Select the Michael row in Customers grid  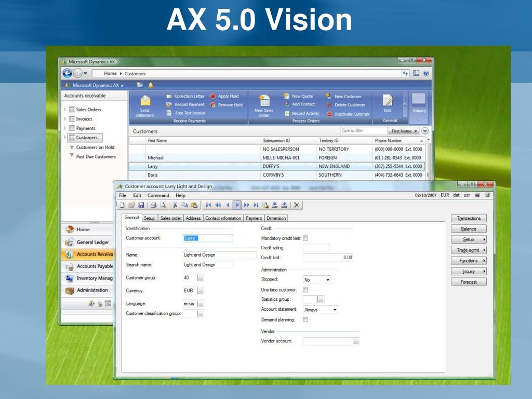pyautogui.click(x=276, y=158)
